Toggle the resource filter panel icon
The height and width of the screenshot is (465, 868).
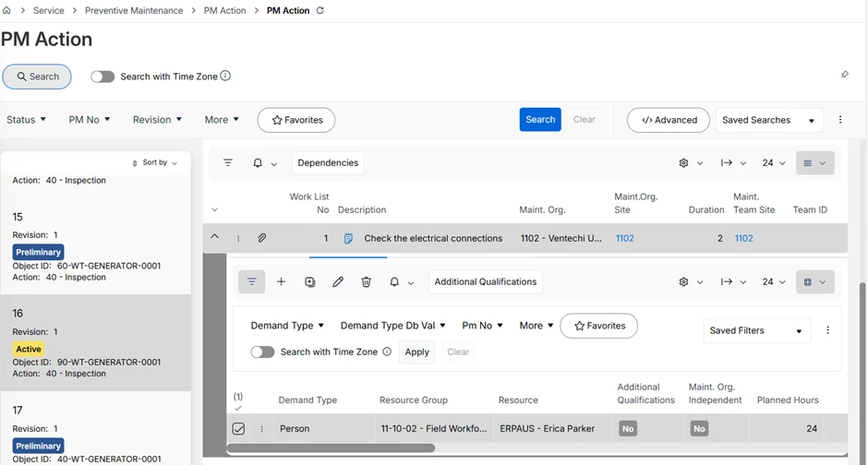click(252, 282)
